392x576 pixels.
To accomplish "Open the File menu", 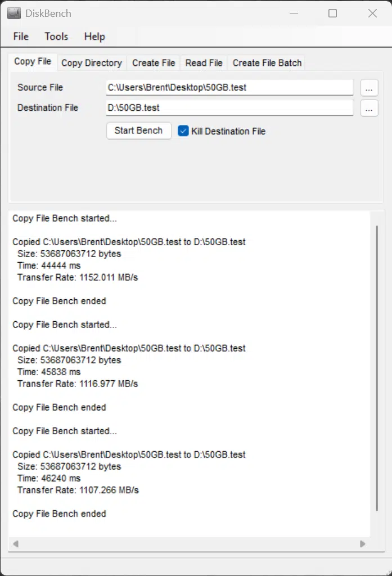I will [x=21, y=37].
